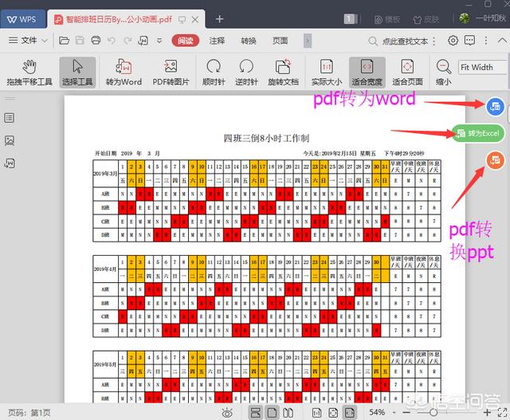
Task: Select the 阅读 mode tab
Action: tap(186, 41)
